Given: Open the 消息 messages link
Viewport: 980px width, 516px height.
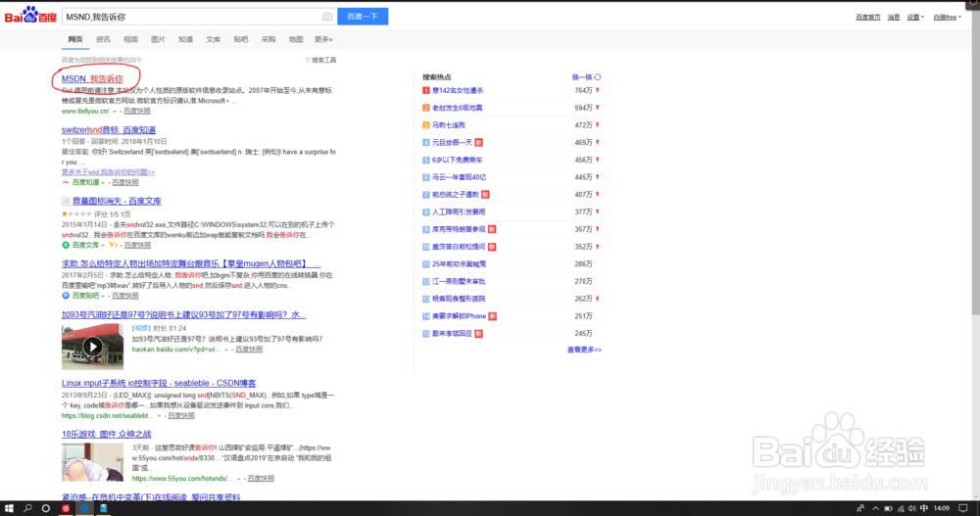Looking at the screenshot, I should 894,18.
